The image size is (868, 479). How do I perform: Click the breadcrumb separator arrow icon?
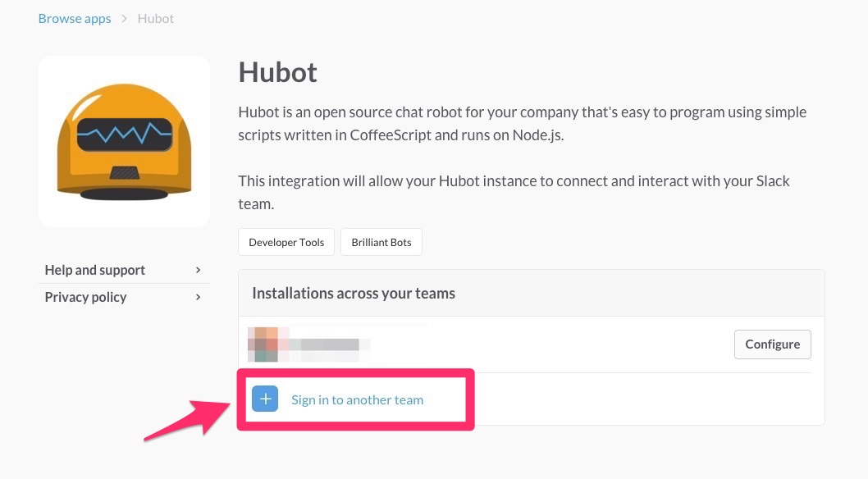(x=125, y=18)
